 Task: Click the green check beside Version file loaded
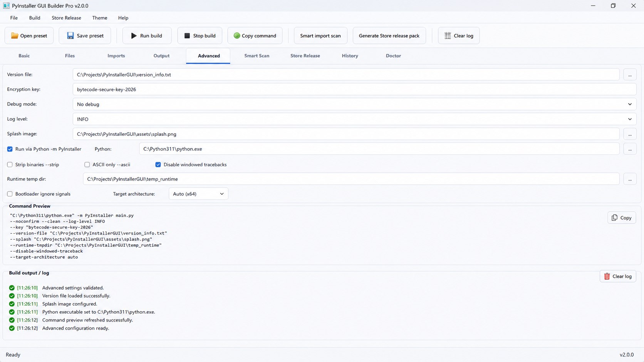[x=12, y=296]
